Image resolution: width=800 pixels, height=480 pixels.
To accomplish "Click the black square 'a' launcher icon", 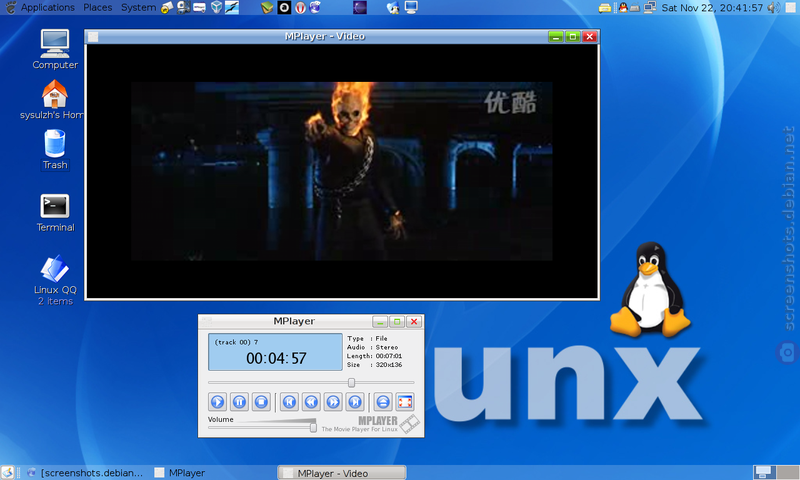I will tap(284, 7).
